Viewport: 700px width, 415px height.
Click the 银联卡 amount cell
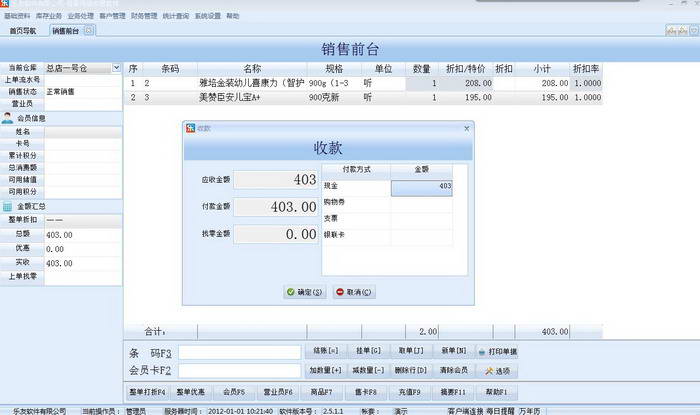[x=421, y=237]
